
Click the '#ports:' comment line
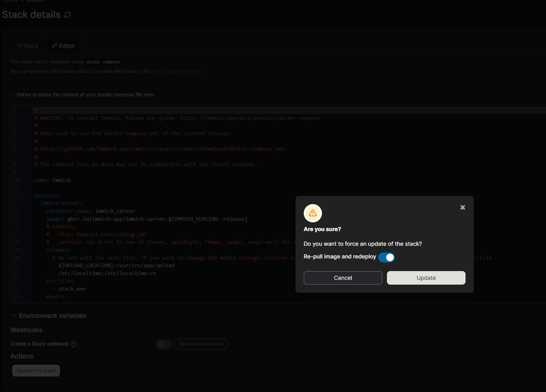(x=57, y=297)
